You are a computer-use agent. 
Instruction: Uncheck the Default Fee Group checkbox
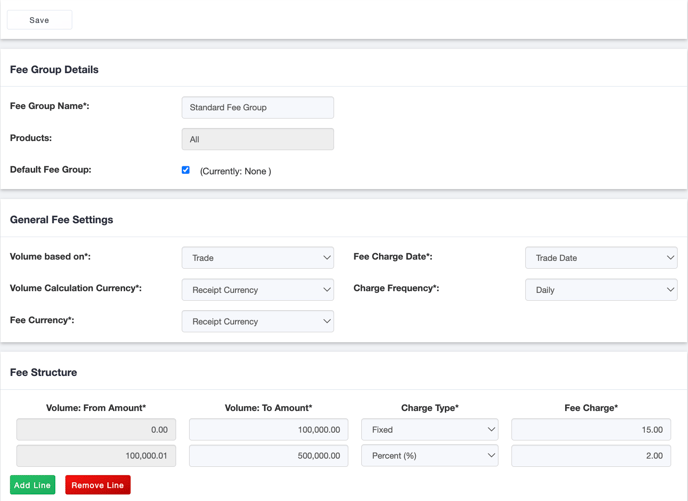[x=186, y=170]
